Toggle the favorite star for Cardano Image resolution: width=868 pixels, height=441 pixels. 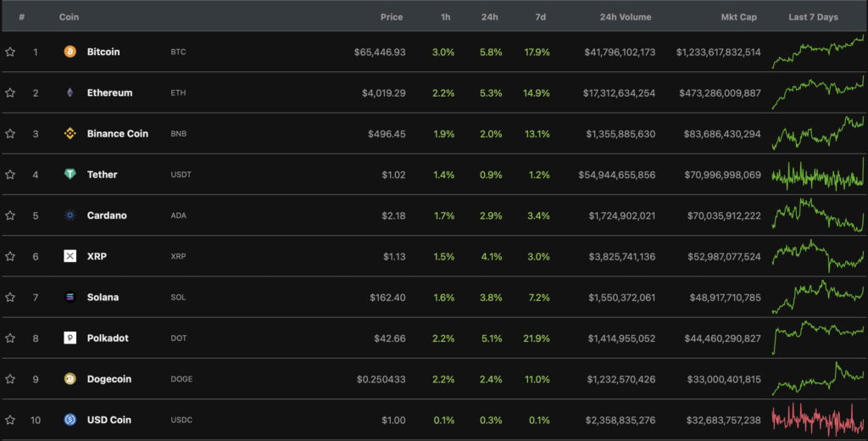[10, 215]
